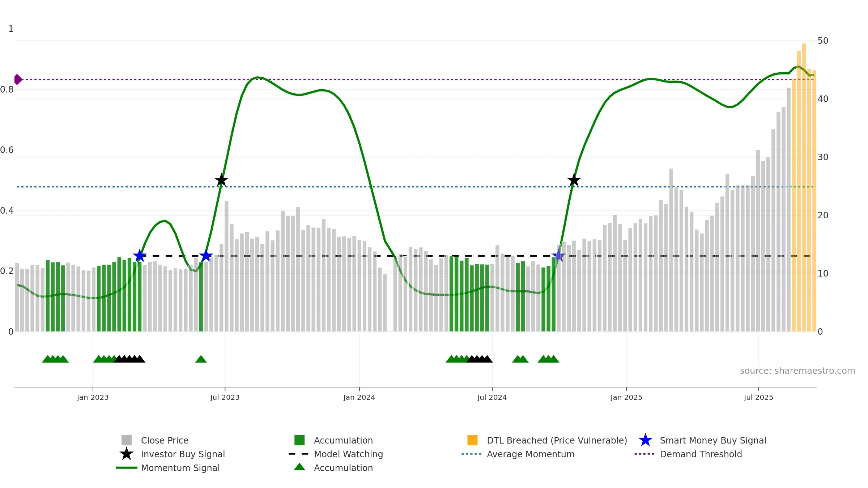
Task: Click the purple Demand Threshold legend line
Action: (x=644, y=454)
